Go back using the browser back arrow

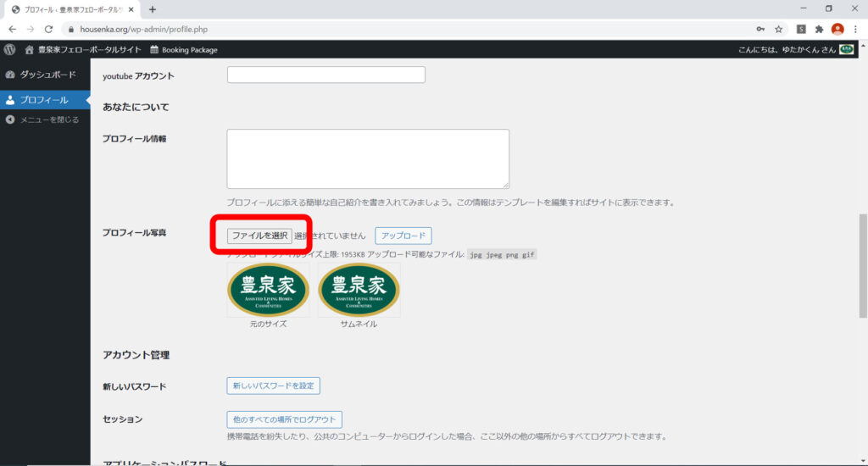11,29
